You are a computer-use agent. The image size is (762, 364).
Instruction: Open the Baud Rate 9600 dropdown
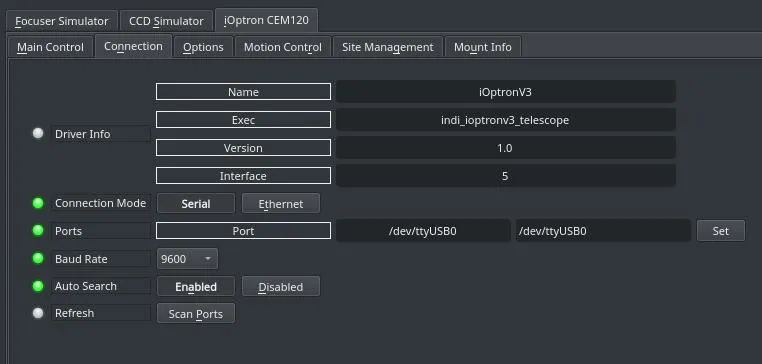click(x=187, y=259)
